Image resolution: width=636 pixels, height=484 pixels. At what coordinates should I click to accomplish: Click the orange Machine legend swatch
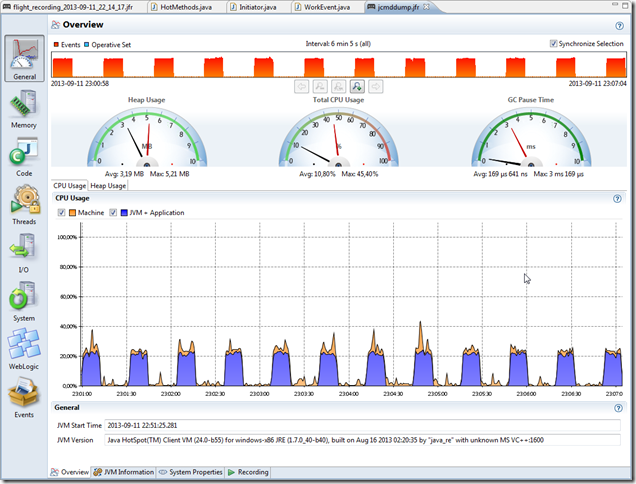pyautogui.click(x=72, y=213)
